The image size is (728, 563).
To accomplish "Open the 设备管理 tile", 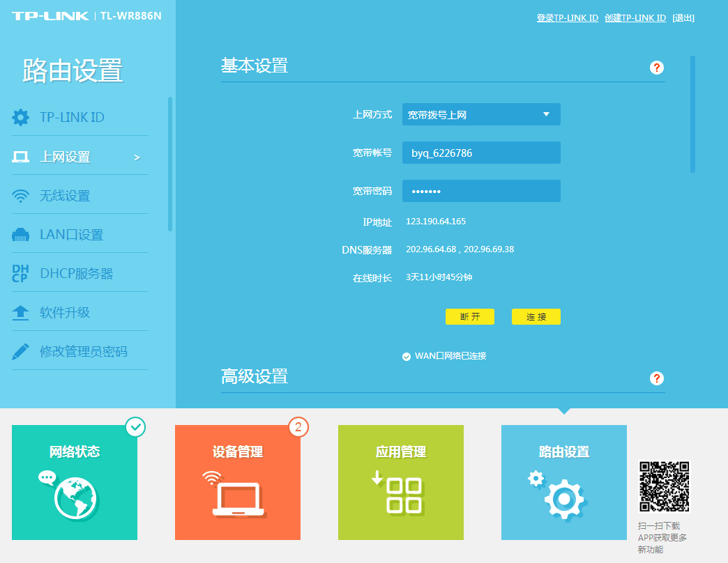I will [238, 482].
